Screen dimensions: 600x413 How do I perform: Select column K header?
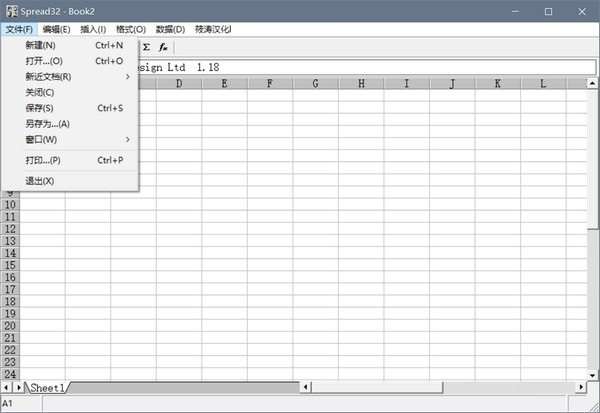497,83
